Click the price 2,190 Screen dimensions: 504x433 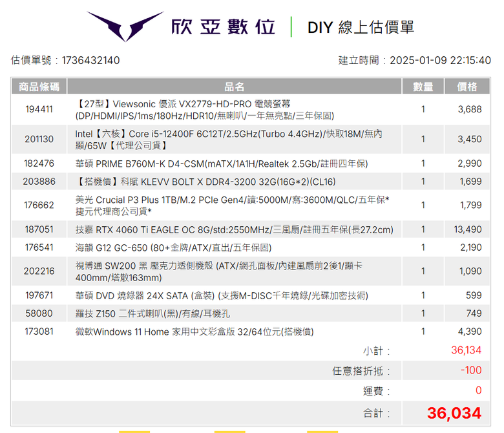pyautogui.click(x=470, y=248)
